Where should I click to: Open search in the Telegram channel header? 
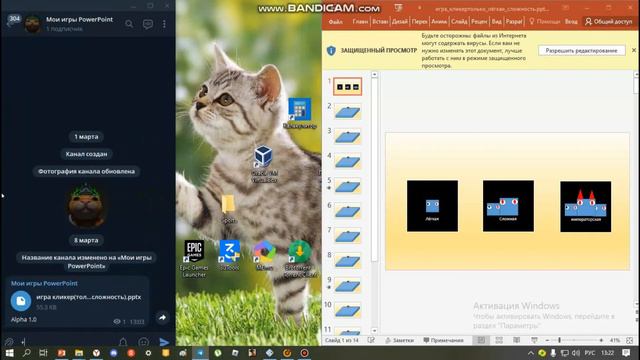(x=129, y=24)
